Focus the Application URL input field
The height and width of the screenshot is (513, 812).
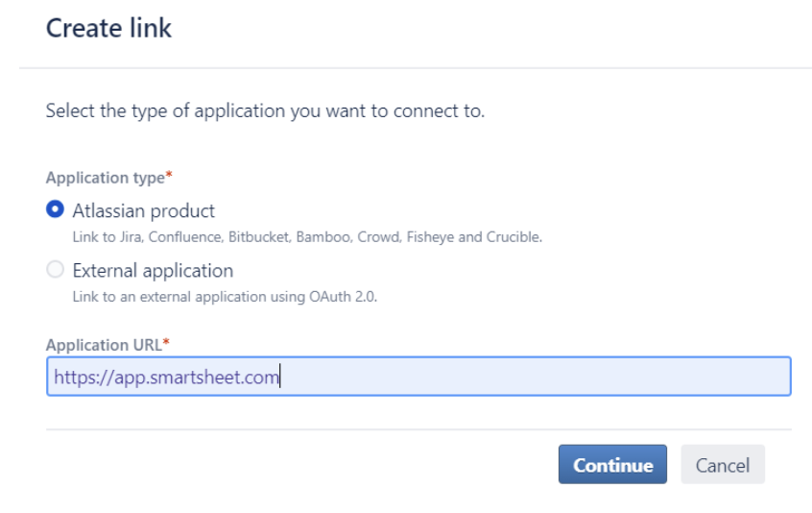point(418,377)
